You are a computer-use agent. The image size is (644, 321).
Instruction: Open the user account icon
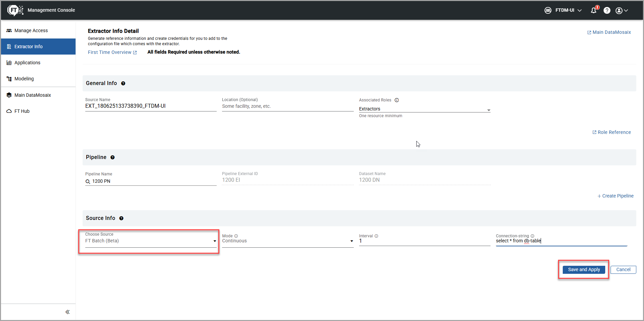point(619,10)
